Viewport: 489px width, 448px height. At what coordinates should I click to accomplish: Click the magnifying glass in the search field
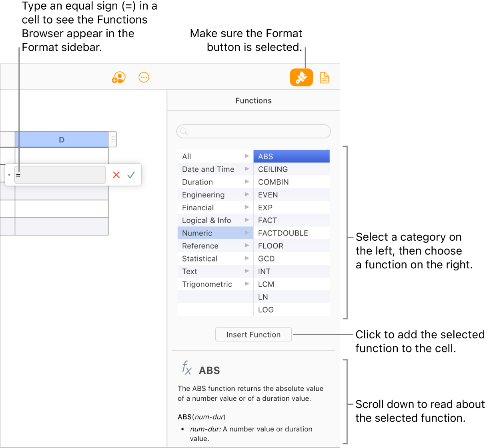[x=184, y=131]
